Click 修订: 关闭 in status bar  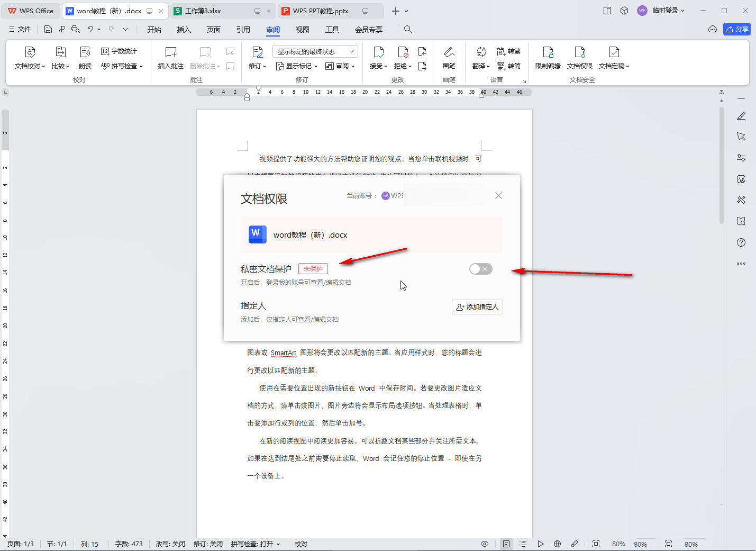[x=208, y=544]
